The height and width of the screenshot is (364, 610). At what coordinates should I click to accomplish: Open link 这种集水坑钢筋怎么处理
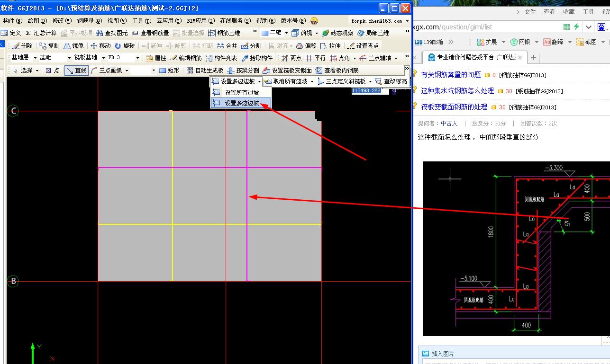coord(457,91)
